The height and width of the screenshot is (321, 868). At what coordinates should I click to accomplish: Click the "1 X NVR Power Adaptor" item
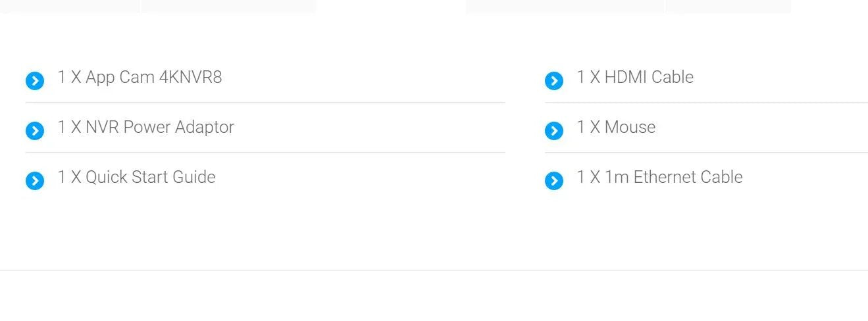145,127
